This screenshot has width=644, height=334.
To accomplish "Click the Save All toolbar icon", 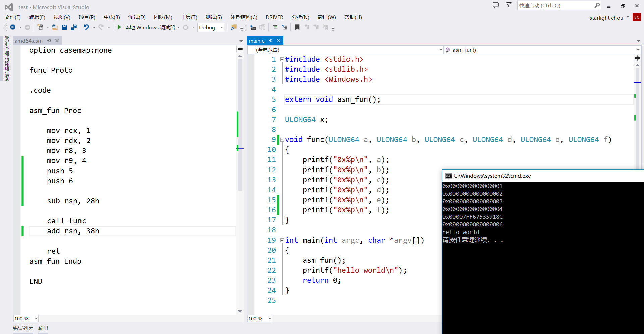I will point(74,27).
